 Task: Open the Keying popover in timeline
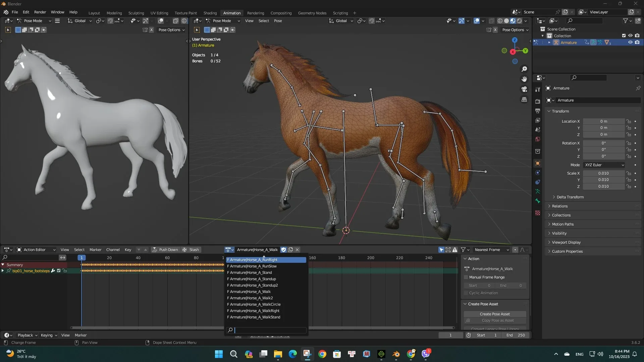pyautogui.click(x=49, y=335)
